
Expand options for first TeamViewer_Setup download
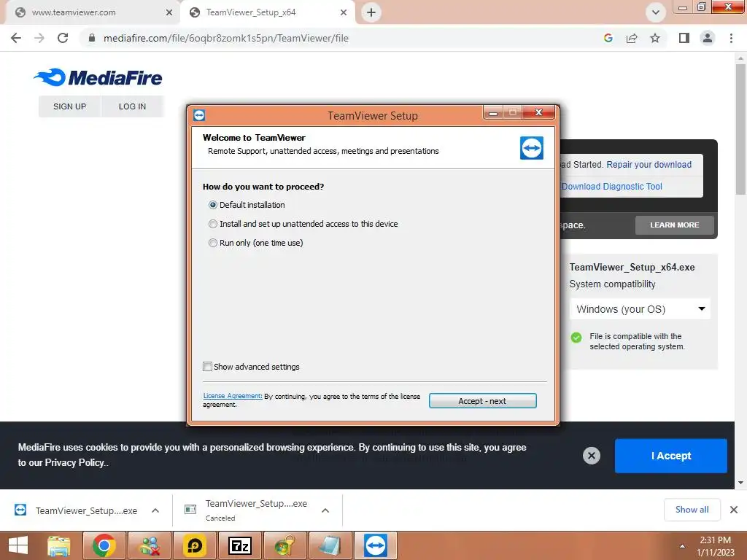pyautogui.click(x=155, y=510)
